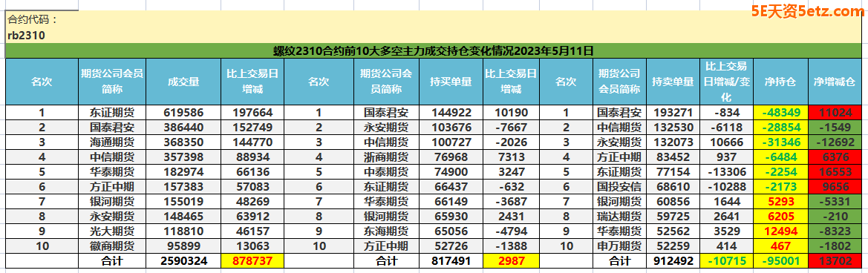
Task: Select the yellow net position cell -48349
Action: (x=780, y=112)
